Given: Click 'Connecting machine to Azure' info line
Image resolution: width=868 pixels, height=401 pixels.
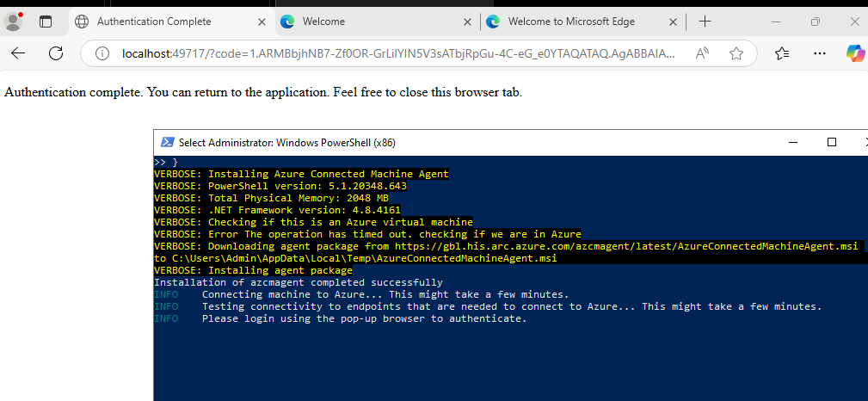Looking at the screenshot, I should [x=361, y=294].
